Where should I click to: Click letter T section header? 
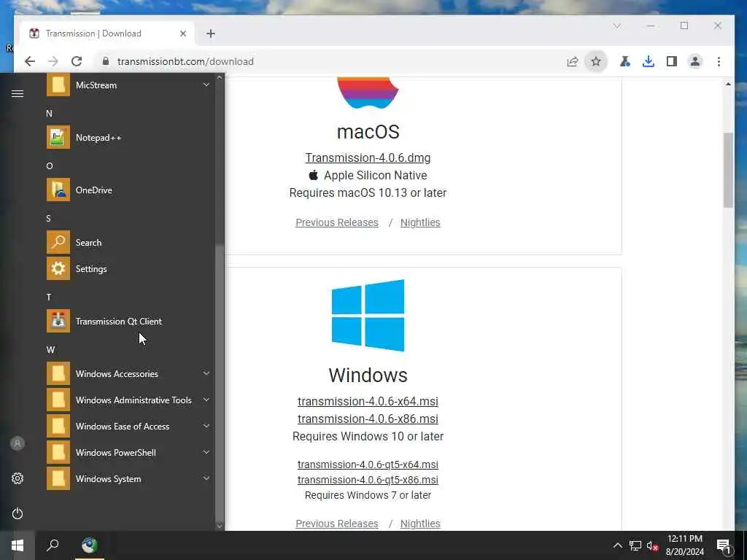click(49, 297)
